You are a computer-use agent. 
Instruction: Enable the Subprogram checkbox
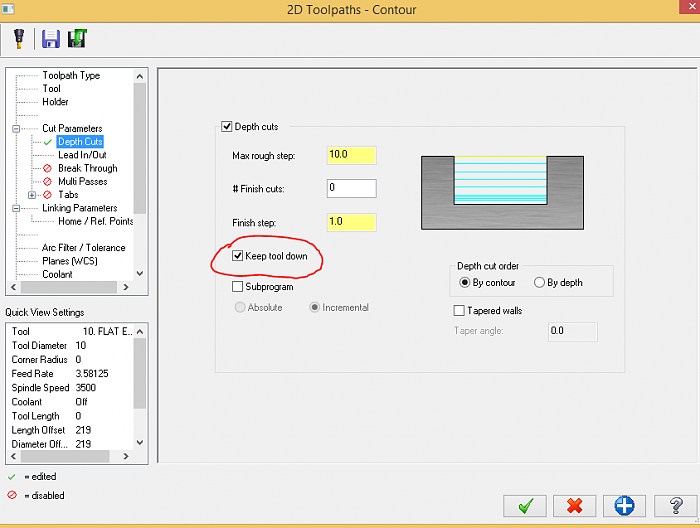coord(238,287)
